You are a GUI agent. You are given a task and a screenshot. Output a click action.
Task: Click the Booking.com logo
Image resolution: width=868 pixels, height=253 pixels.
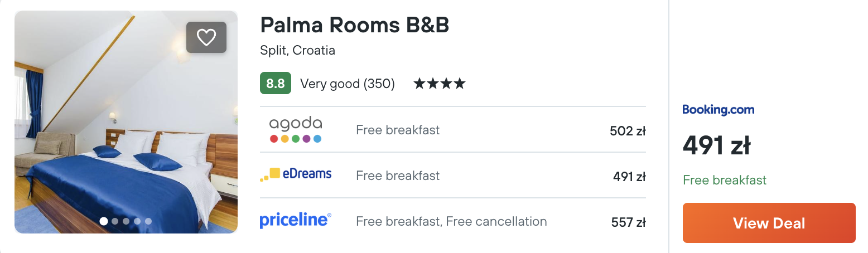718,109
